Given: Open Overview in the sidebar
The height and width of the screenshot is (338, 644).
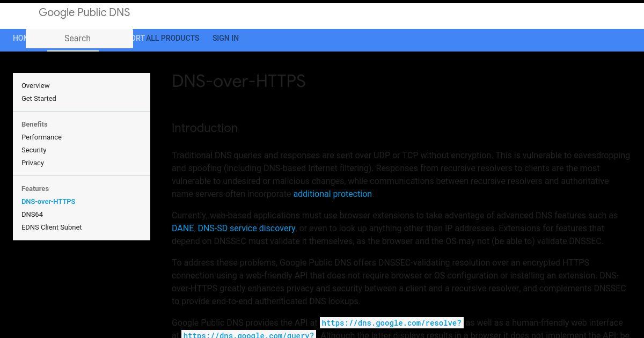Looking at the screenshot, I should [x=35, y=85].
